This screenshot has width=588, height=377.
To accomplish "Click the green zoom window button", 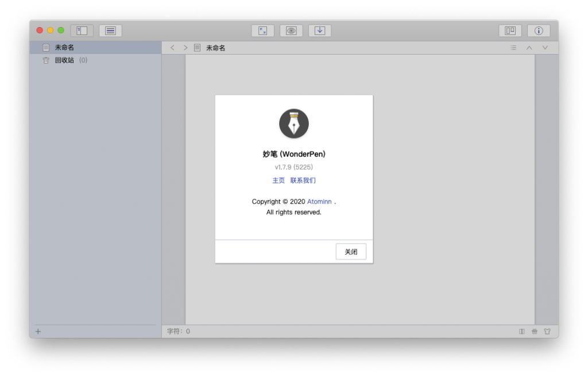I will [61, 30].
